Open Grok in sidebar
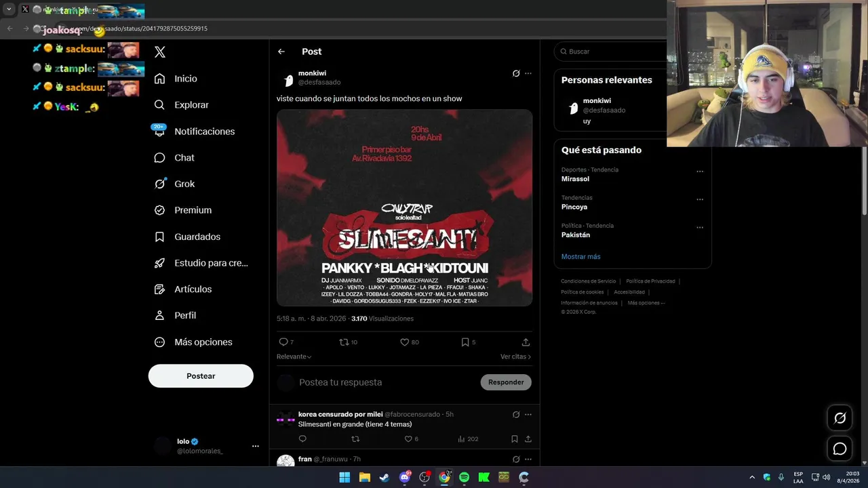868x488 pixels. [174, 184]
